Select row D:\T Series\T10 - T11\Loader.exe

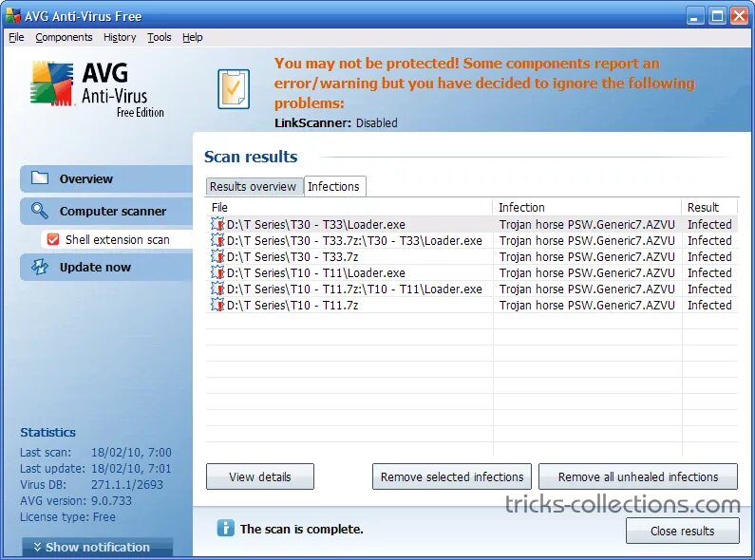[x=472, y=272]
